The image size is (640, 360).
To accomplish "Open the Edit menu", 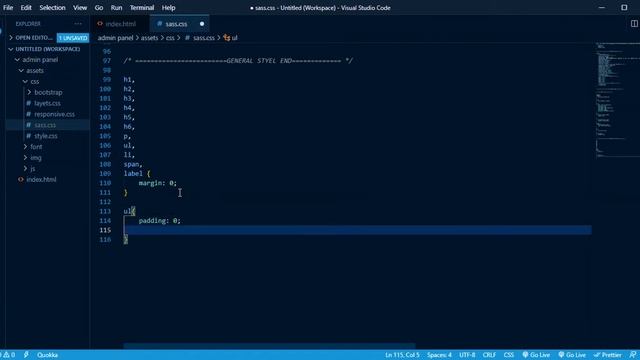I will 26,8.
